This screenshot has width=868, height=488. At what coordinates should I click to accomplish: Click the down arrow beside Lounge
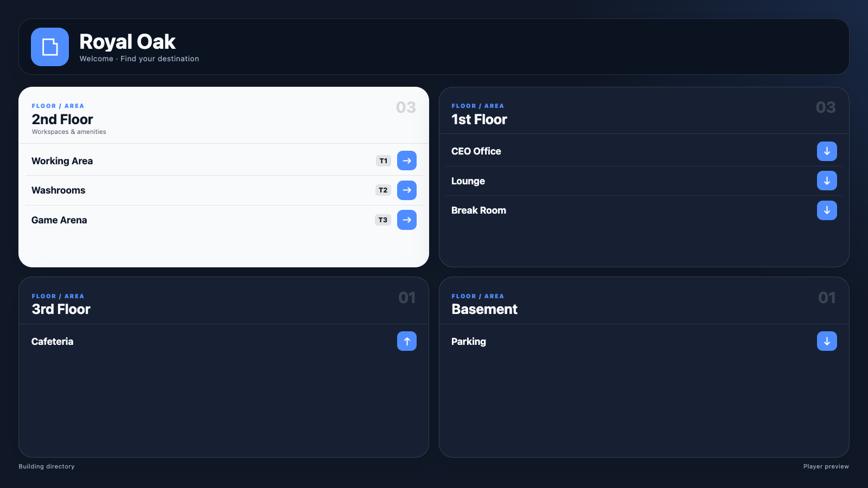(x=827, y=181)
